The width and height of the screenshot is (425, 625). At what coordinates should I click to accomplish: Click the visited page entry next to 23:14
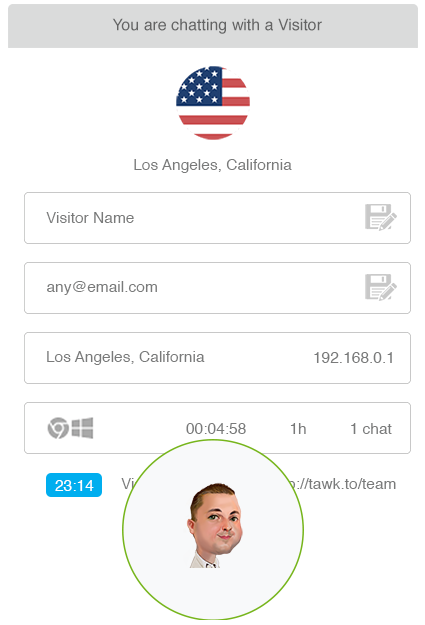point(259,484)
